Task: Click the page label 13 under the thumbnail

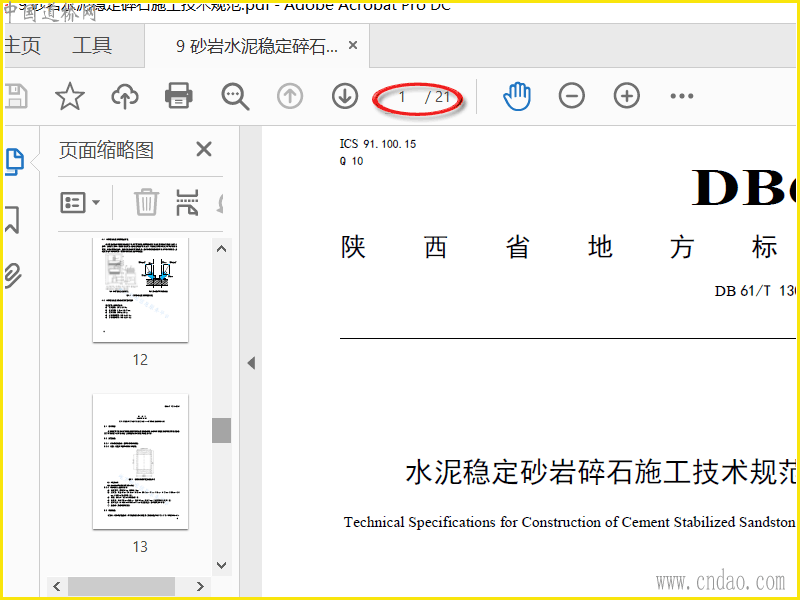Action: pos(140,546)
